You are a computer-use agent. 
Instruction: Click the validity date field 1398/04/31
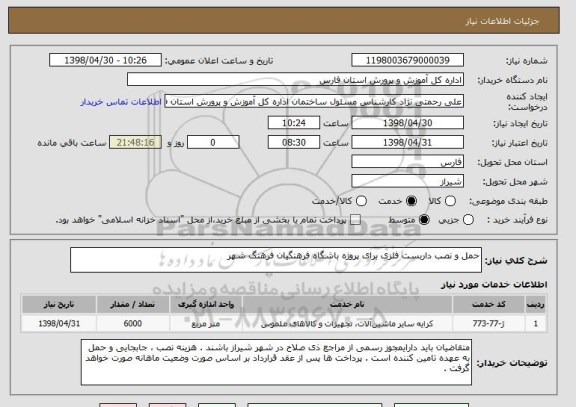[x=407, y=142]
